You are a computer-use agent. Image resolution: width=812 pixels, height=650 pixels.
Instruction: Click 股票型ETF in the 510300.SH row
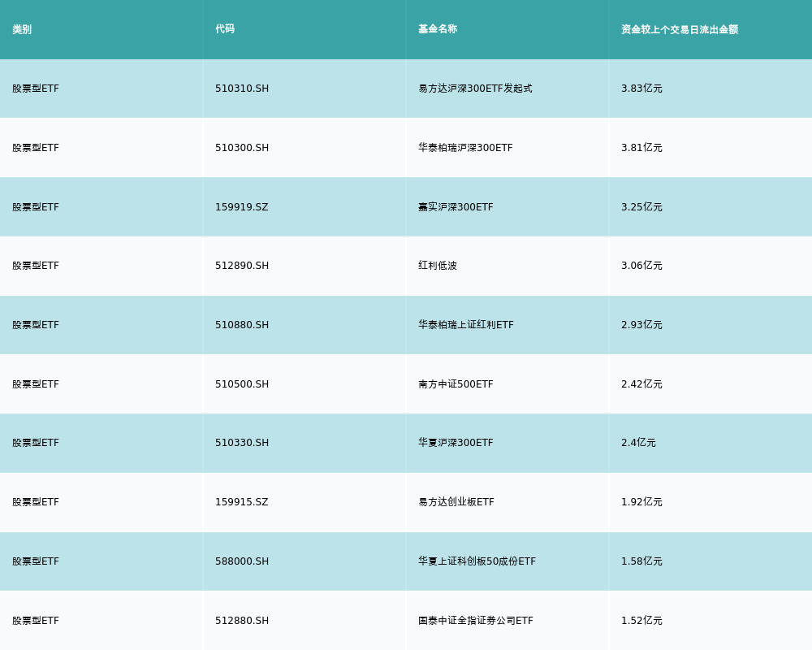point(36,148)
